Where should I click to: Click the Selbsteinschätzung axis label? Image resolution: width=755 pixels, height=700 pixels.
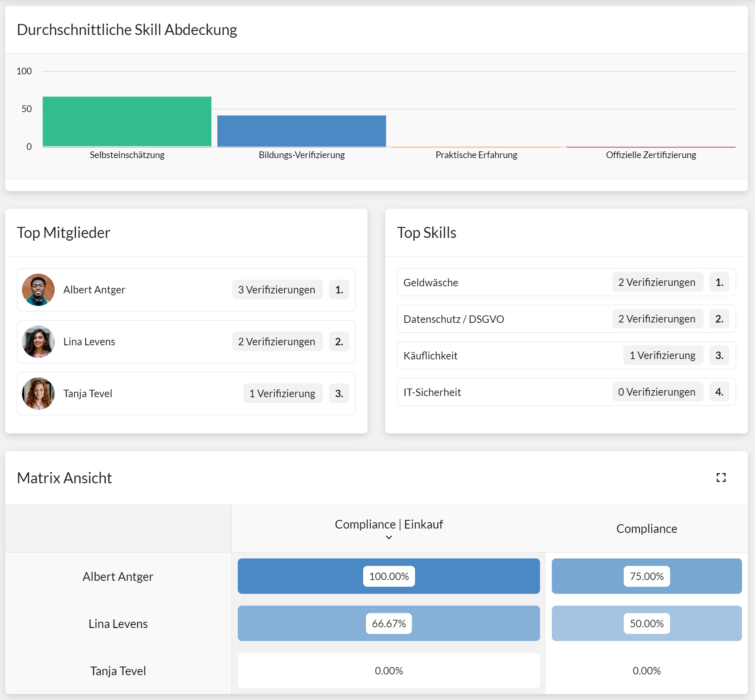click(x=127, y=155)
